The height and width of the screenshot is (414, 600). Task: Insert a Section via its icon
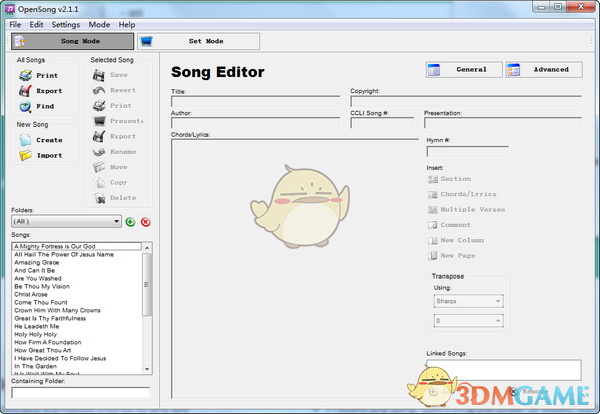click(x=432, y=179)
